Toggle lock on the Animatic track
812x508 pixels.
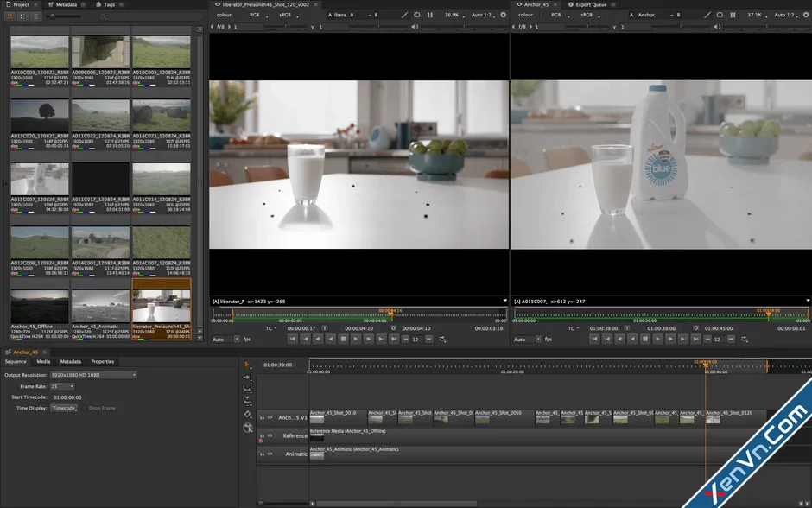point(262,454)
